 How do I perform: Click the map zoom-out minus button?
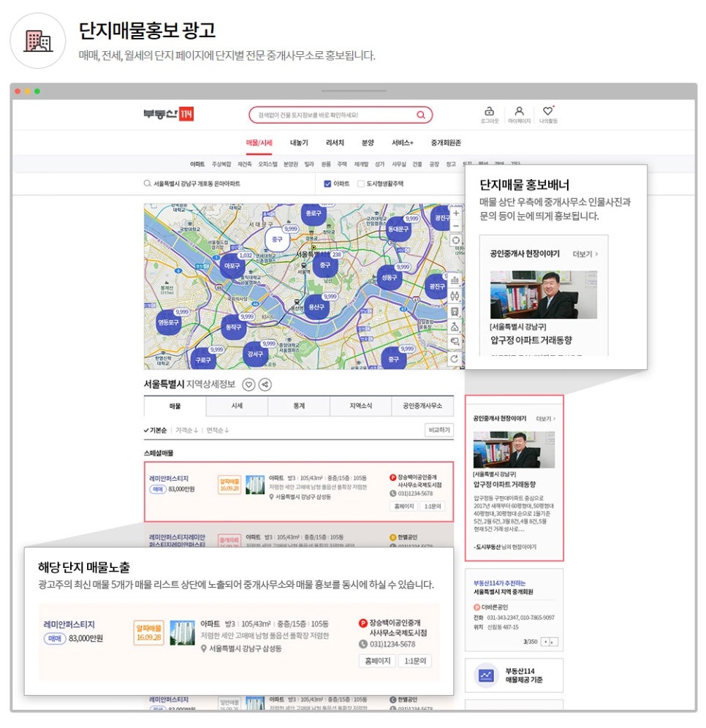pos(456,226)
